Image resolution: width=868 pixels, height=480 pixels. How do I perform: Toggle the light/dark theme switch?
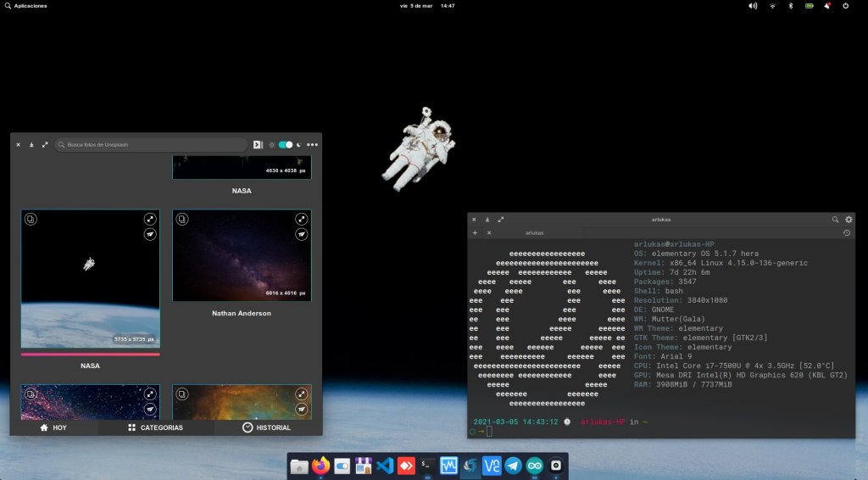(285, 145)
